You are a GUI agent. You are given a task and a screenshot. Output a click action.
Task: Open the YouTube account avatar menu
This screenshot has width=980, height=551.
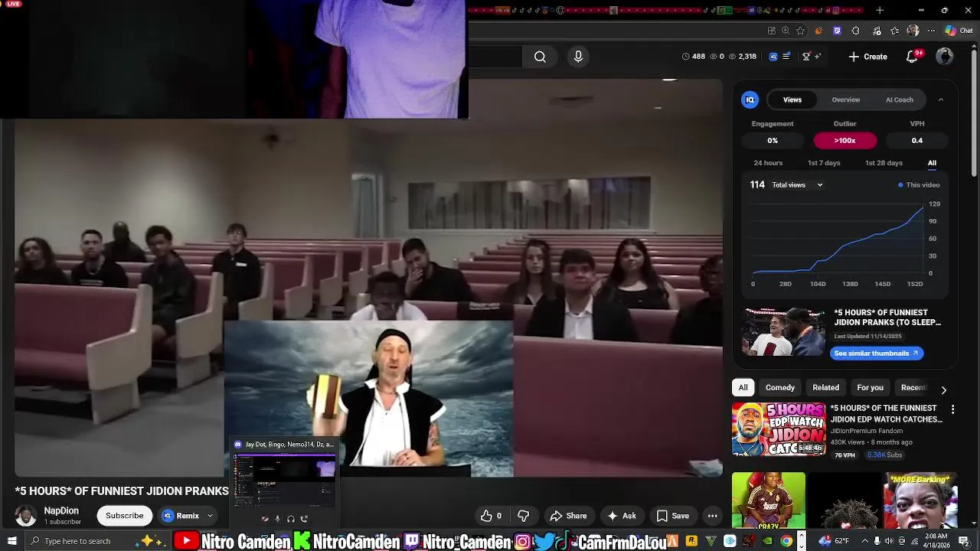(945, 57)
